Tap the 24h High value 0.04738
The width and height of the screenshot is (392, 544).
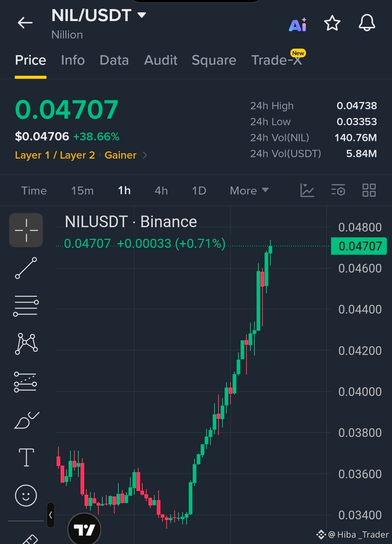(356, 106)
